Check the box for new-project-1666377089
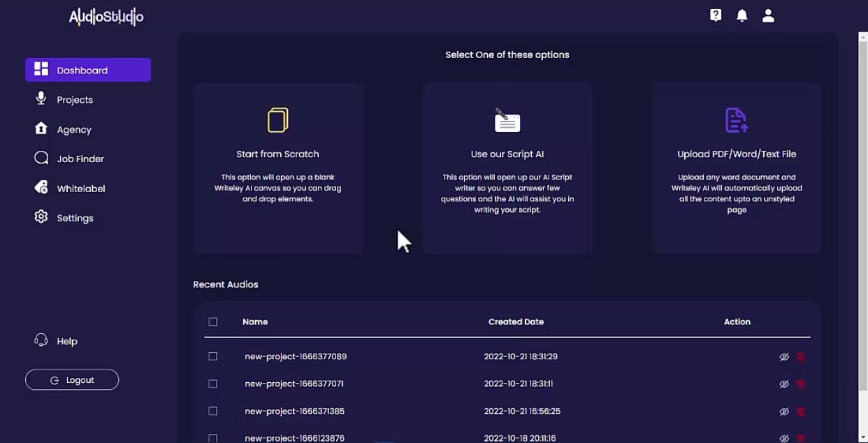The width and height of the screenshot is (868, 443). (213, 356)
